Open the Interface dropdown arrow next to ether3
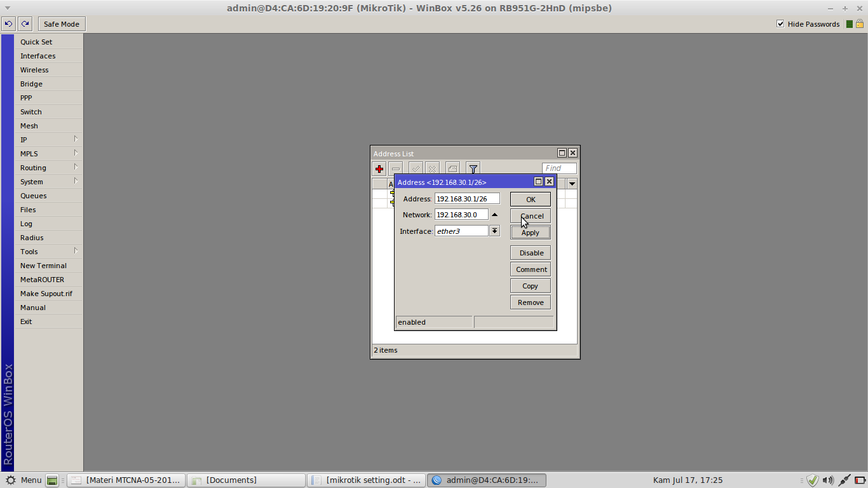This screenshot has height=488, width=868. 495,231
